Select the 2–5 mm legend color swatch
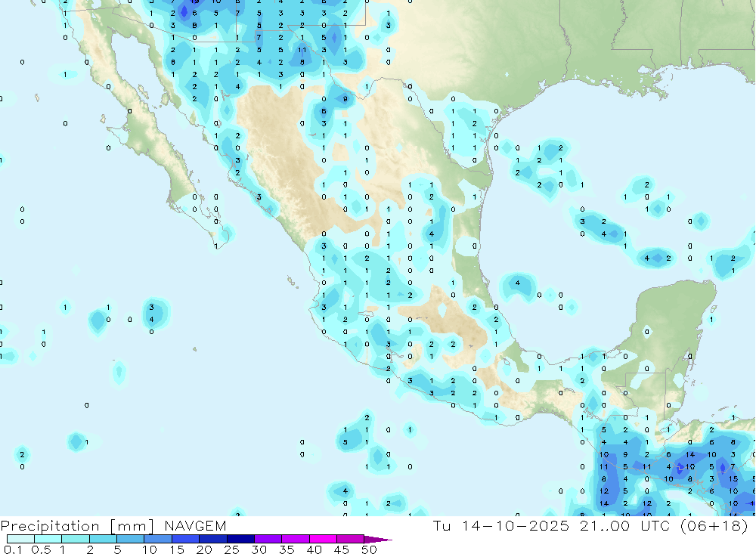Viewport: 756px width, 554px height. 103,539
